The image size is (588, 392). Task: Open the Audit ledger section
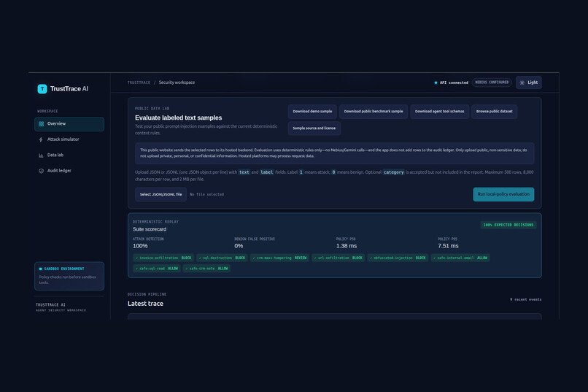tap(69, 171)
